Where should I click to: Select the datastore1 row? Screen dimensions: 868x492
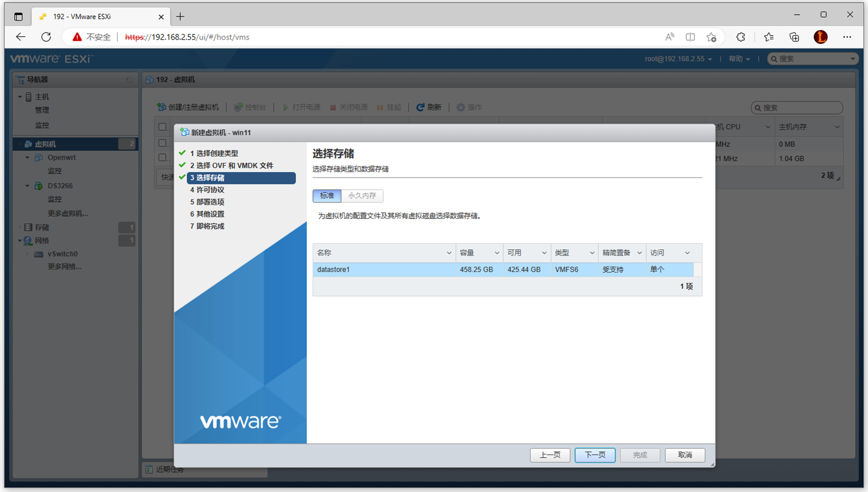coord(386,270)
